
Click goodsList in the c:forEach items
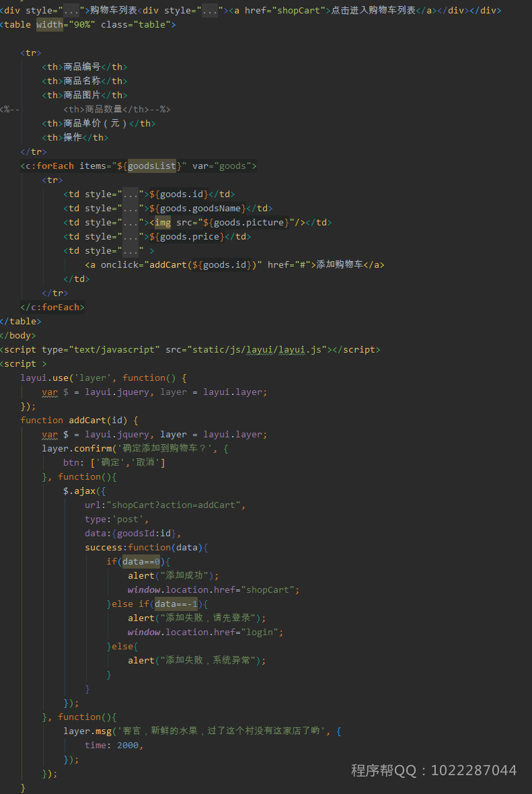152,166
